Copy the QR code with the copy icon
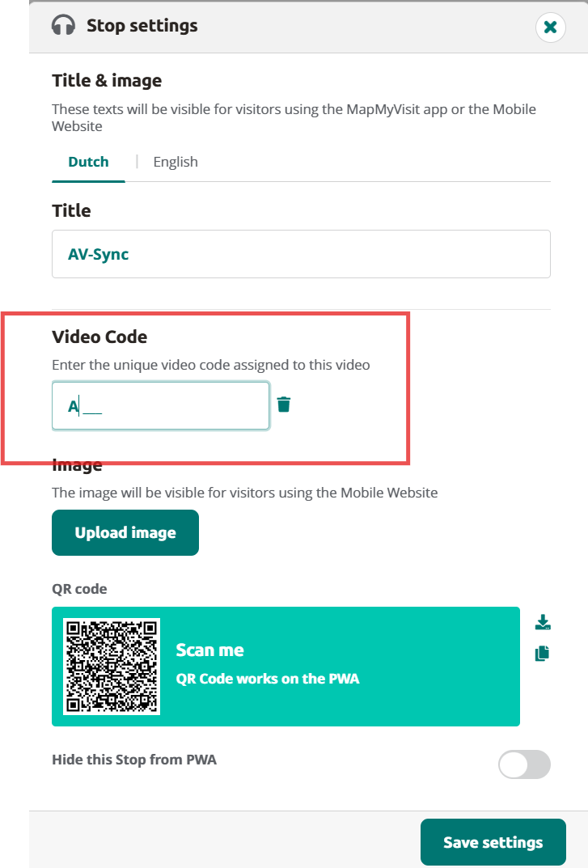This screenshot has height=868, width=588. click(x=543, y=653)
